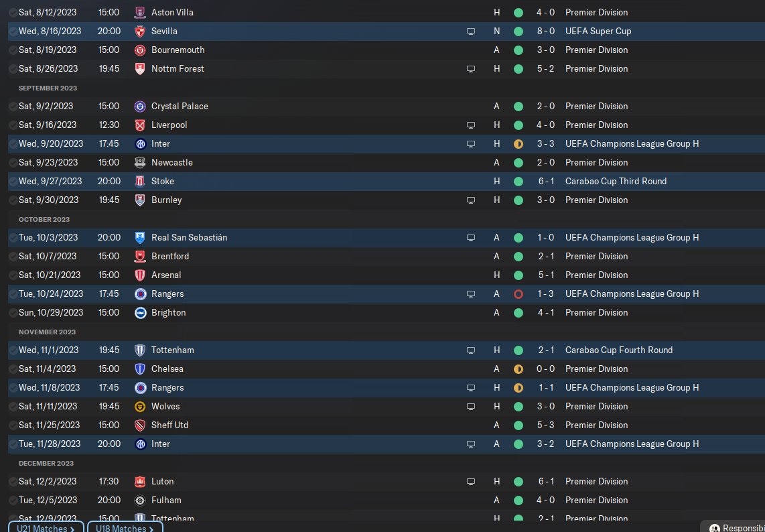This screenshot has width=765, height=532.
Task: Click the Arsenal club crest
Action: pyautogui.click(x=140, y=275)
